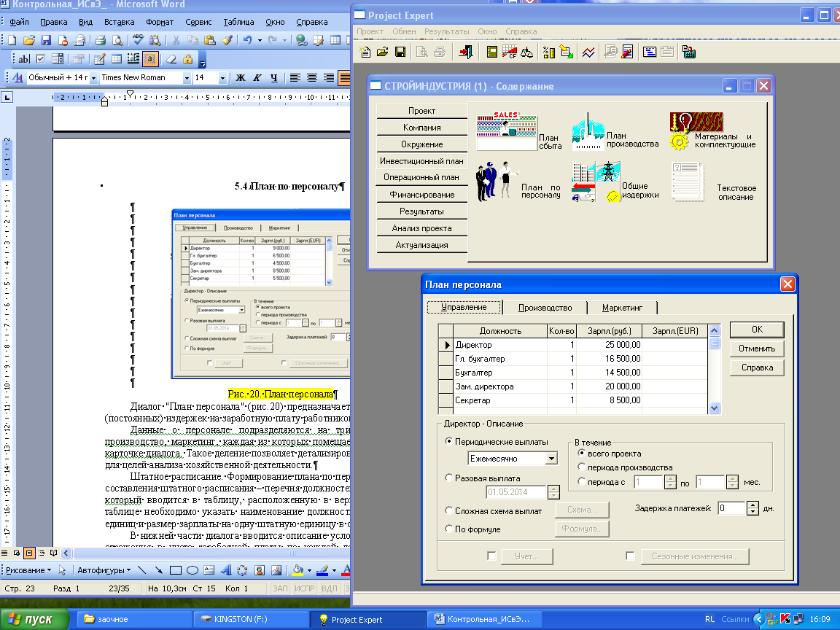The height and width of the screenshot is (630, 840).
Task: Click Paste icon in Word toolbar
Action: (210, 40)
